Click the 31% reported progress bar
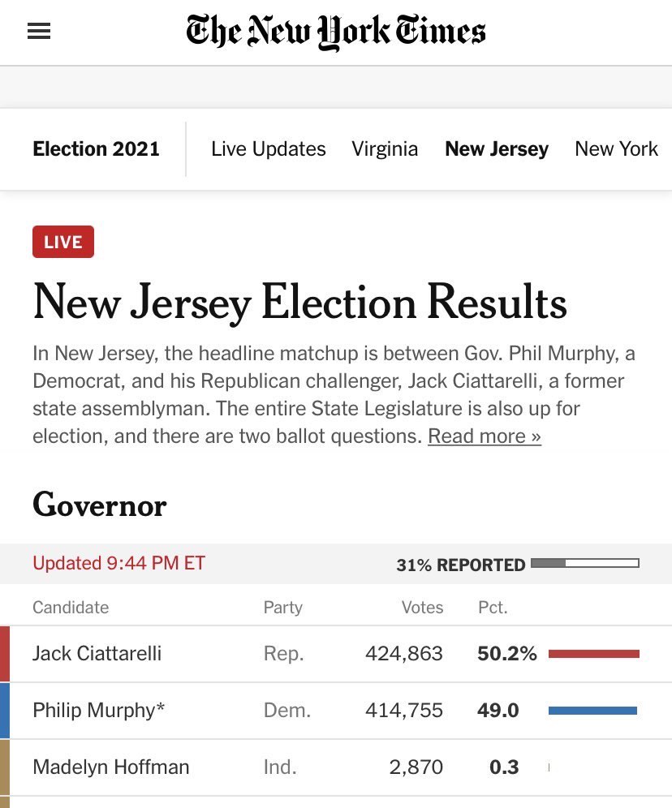This screenshot has height=808, width=672. click(585, 563)
